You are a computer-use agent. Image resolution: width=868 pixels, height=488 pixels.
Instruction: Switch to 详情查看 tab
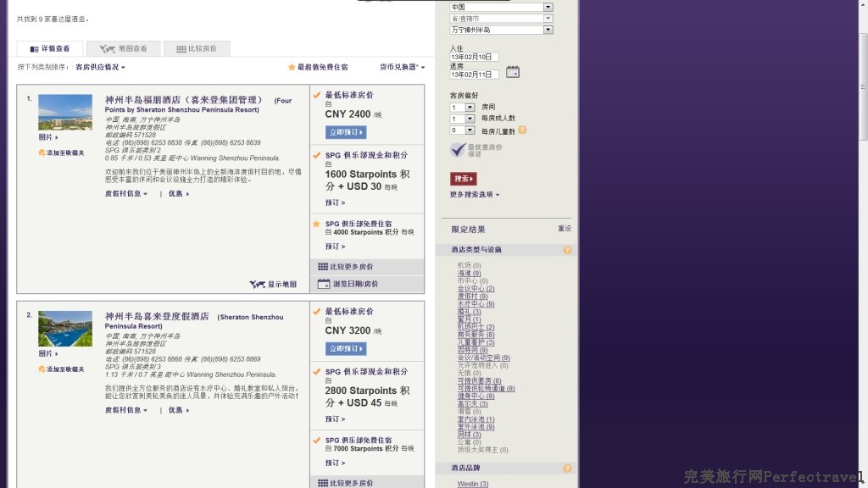point(50,48)
